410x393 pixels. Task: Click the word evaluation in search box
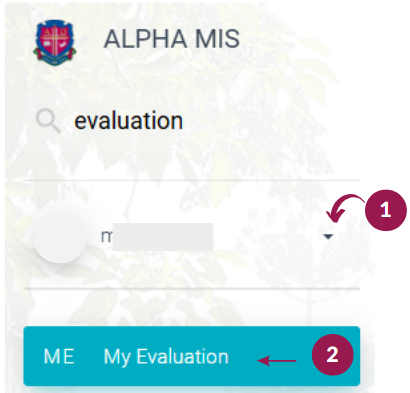tap(128, 121)
